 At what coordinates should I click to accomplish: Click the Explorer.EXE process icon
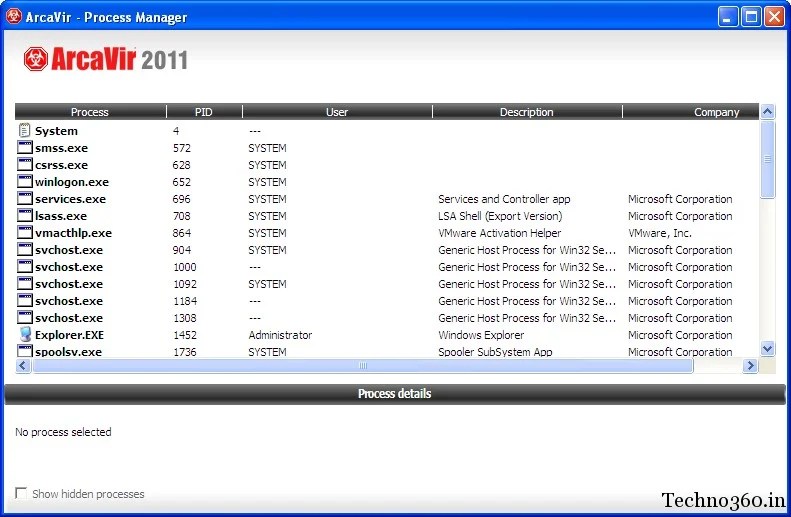click(25, 334)
